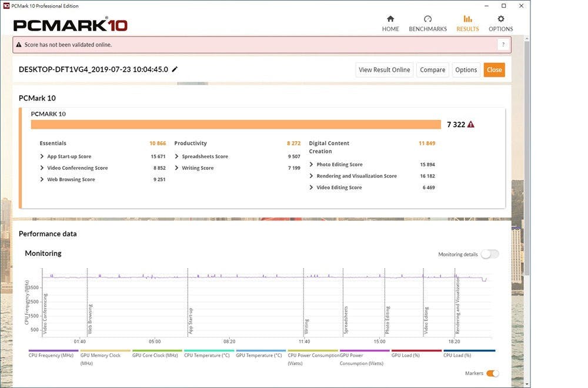
Task: Click the question mark help icon
Action: click(503, 45)
